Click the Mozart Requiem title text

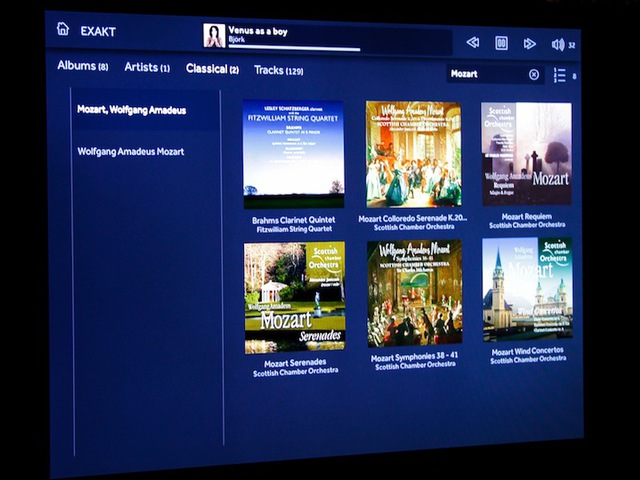pyautogui.click(x=527, y=217)
